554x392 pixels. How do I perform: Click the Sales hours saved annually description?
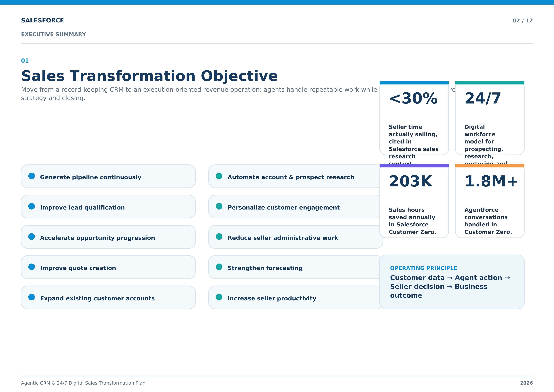[x=412, y=221]
